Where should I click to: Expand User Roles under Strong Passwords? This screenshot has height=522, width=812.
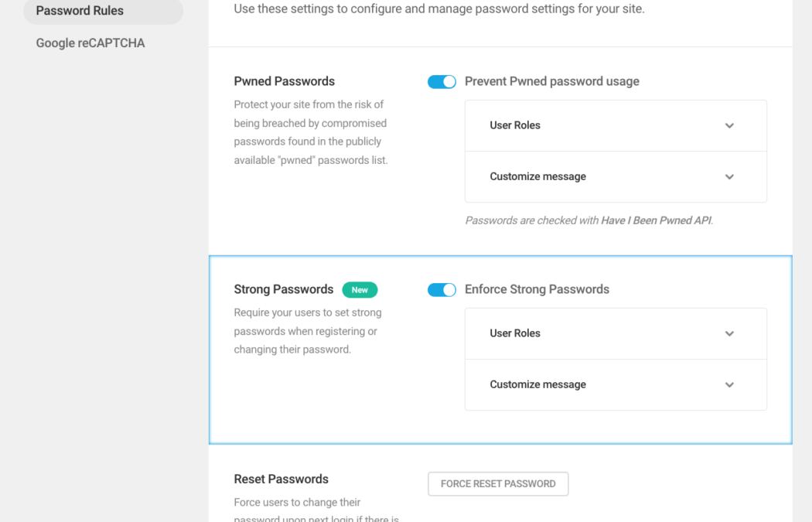(615, 333)
